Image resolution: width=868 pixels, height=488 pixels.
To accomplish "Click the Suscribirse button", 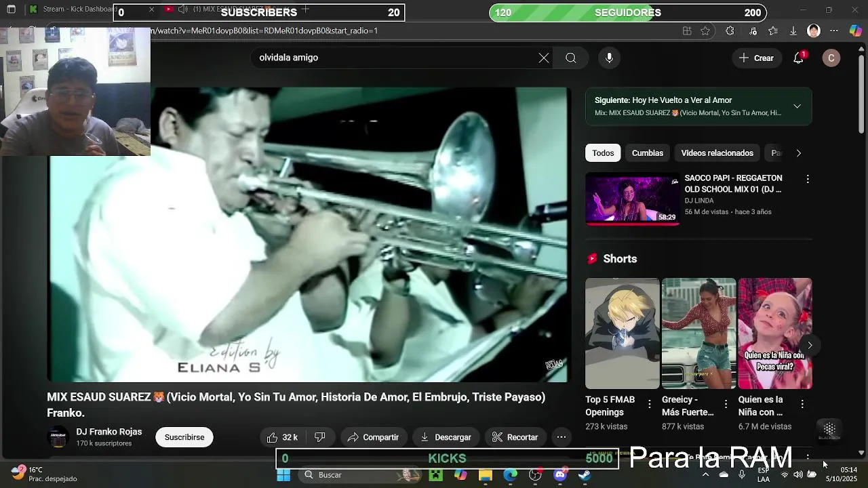I will (184, 437).
